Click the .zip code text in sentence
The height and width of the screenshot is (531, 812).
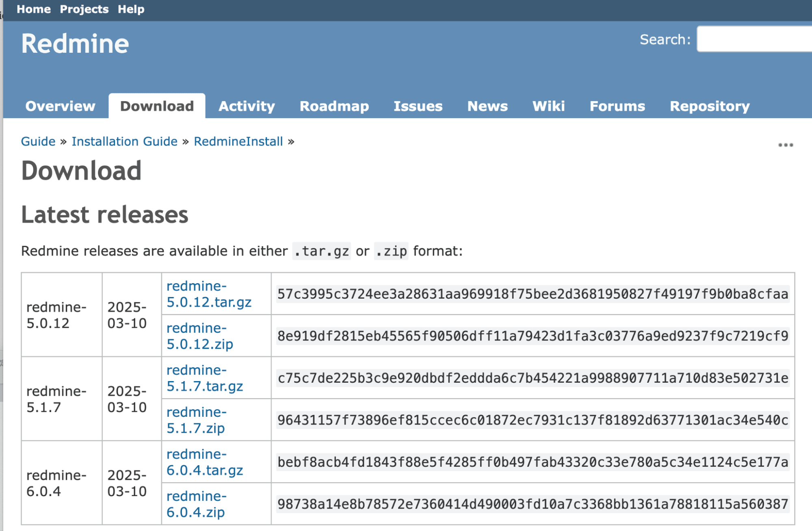click(x=391, y=251)
